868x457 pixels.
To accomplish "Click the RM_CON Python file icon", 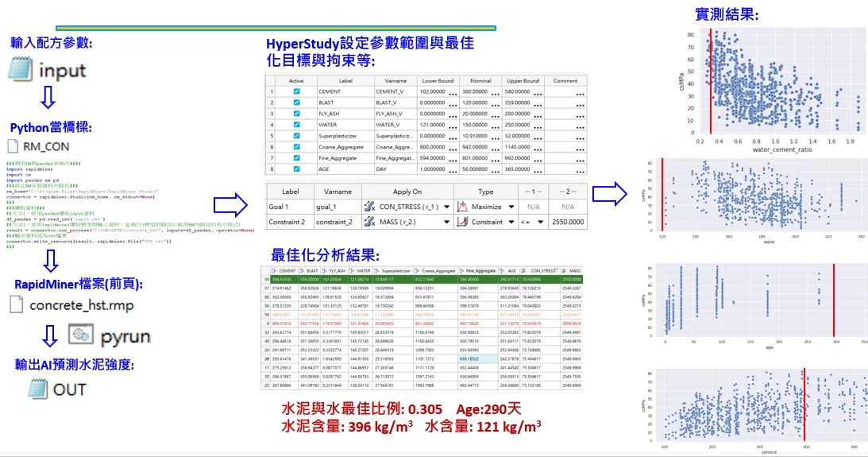I will tap(13, 146).
